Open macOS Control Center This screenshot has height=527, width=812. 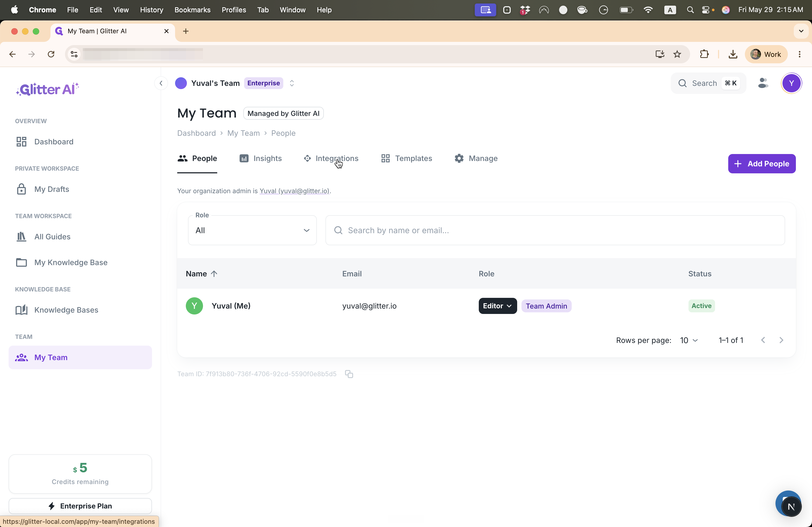[705, 10]
